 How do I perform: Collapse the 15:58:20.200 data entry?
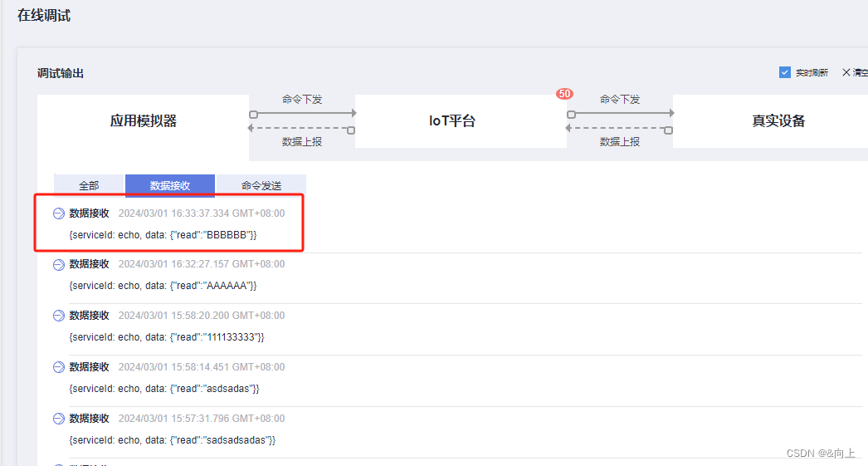(x=59, y=316)
